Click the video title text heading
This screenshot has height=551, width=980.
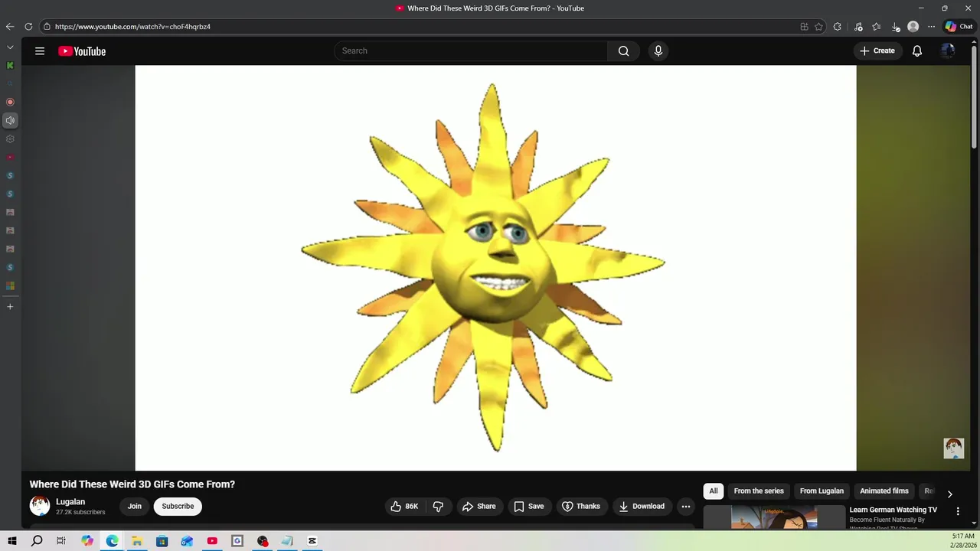point(132,484)
